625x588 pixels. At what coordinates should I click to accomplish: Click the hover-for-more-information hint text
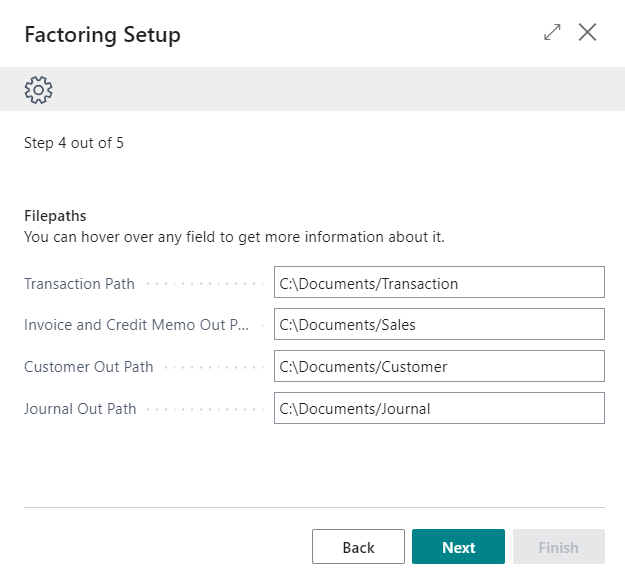pyautogui.click(x=234, y=237)
